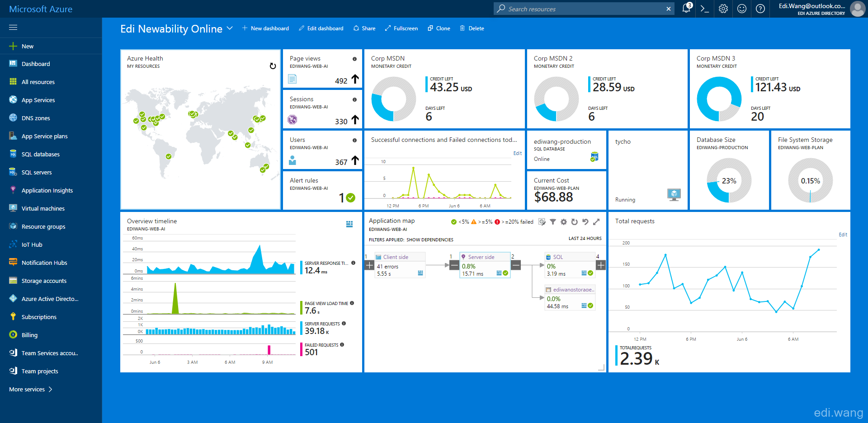
Task: Open the dashboard name dropdown chevron
Action: tap(230, 28)
